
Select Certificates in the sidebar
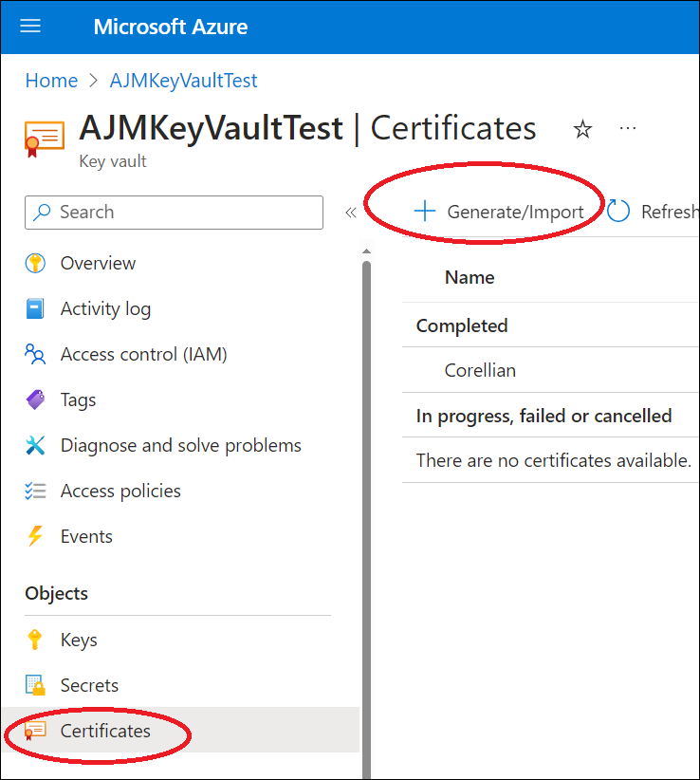point(105,731)
